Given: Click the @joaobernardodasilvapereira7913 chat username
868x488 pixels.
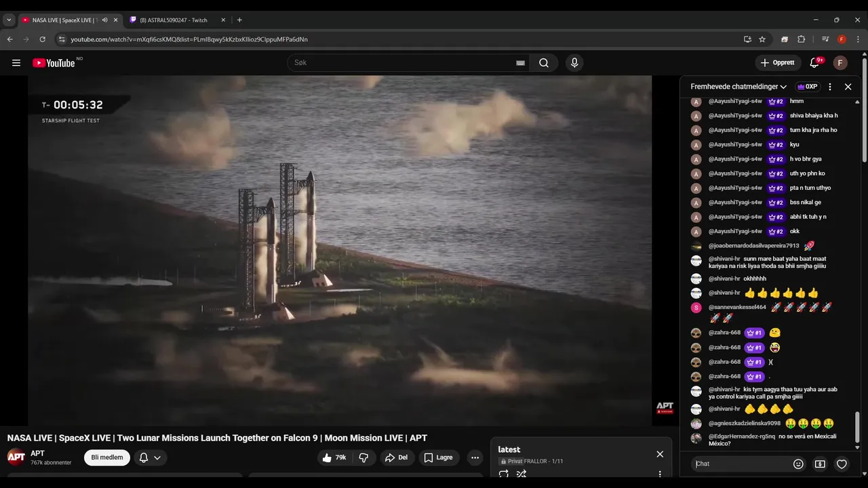Looking at the screenshot, I should 754,246.
